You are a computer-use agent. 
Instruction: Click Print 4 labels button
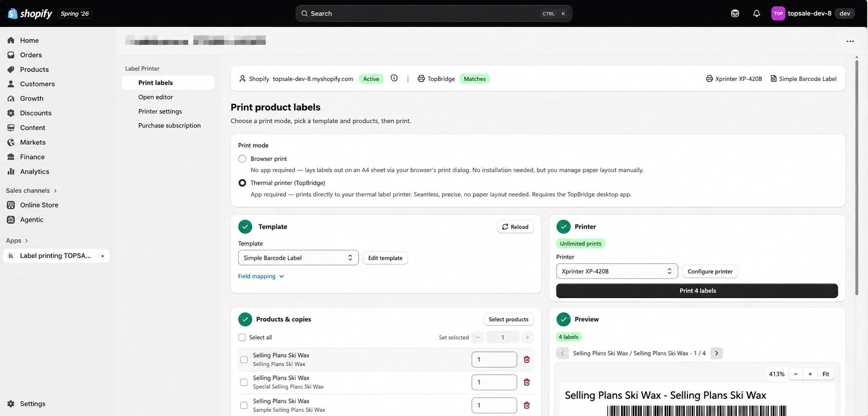click(697, 290)
